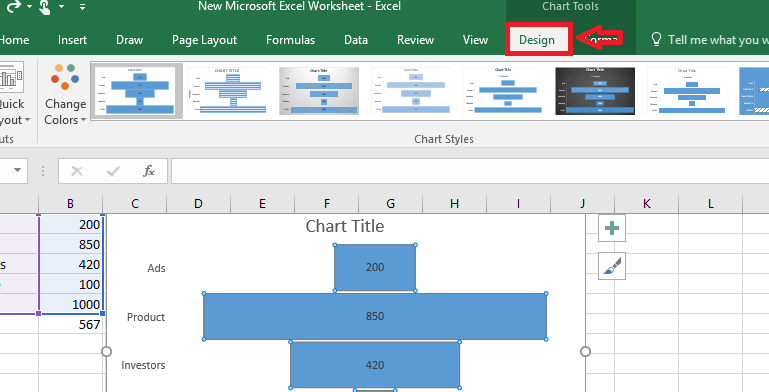Click the Tell me what you want box
The height and width of the screenshot is (392, 769).
(x=709, y=40)
